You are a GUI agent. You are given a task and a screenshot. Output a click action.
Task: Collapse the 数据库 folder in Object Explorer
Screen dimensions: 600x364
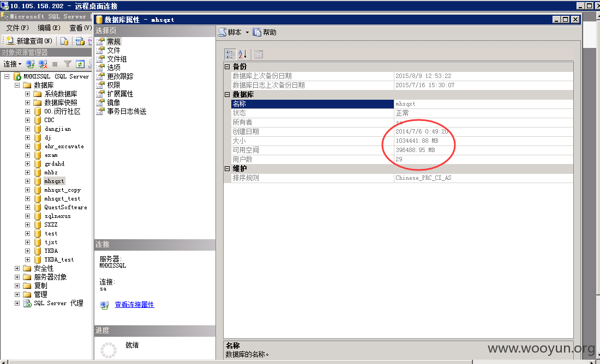coord(17,85)
